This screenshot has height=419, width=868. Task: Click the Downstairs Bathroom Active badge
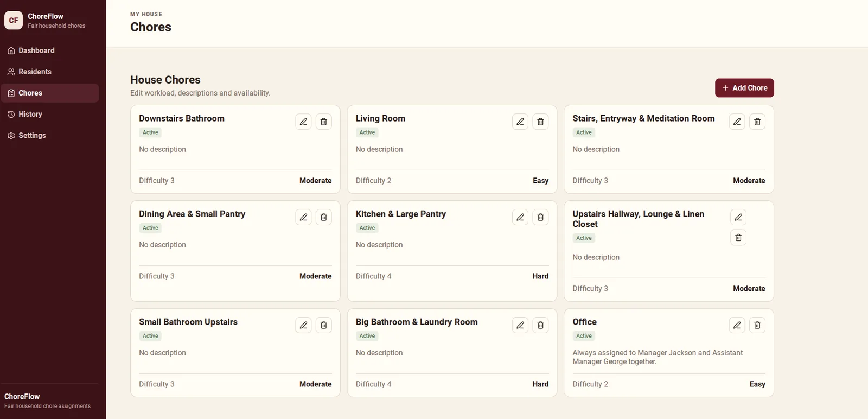150,132
